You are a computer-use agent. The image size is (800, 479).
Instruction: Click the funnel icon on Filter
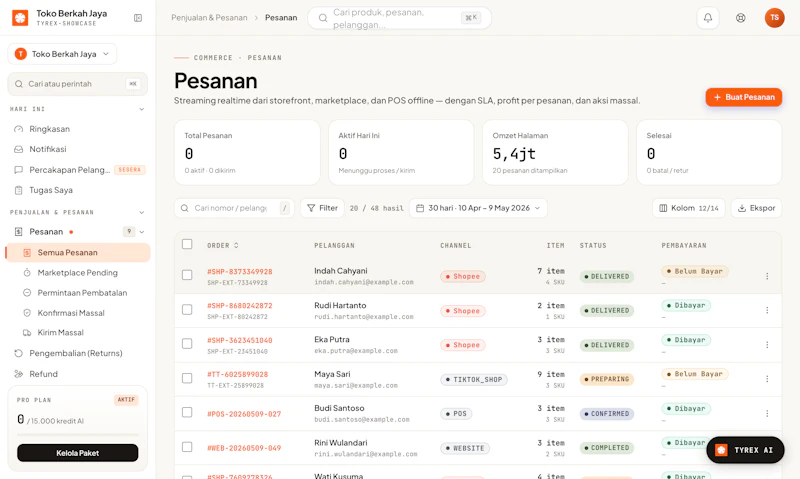point(311,208)
